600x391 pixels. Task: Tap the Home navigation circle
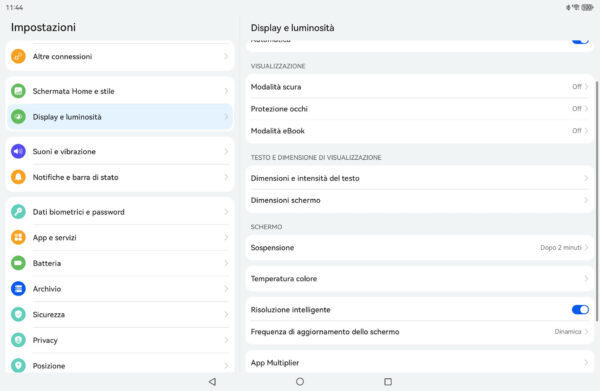[x=300, y=381]
